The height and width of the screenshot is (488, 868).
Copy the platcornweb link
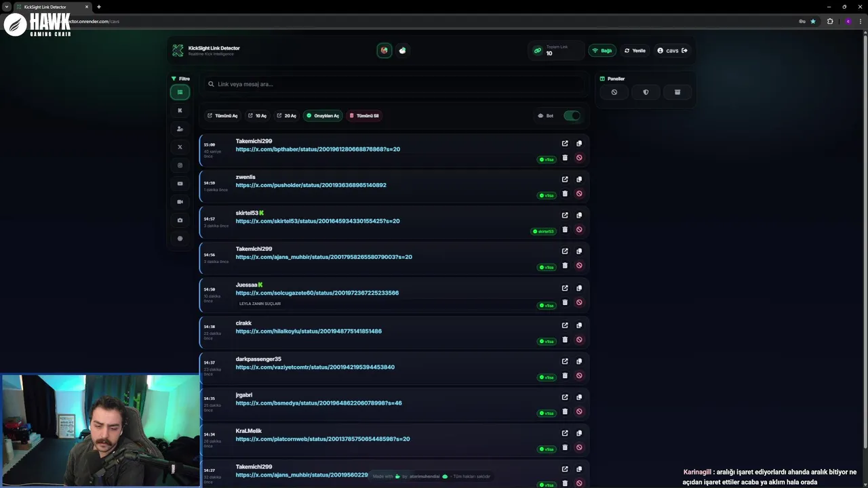click(x=579, y=433)
